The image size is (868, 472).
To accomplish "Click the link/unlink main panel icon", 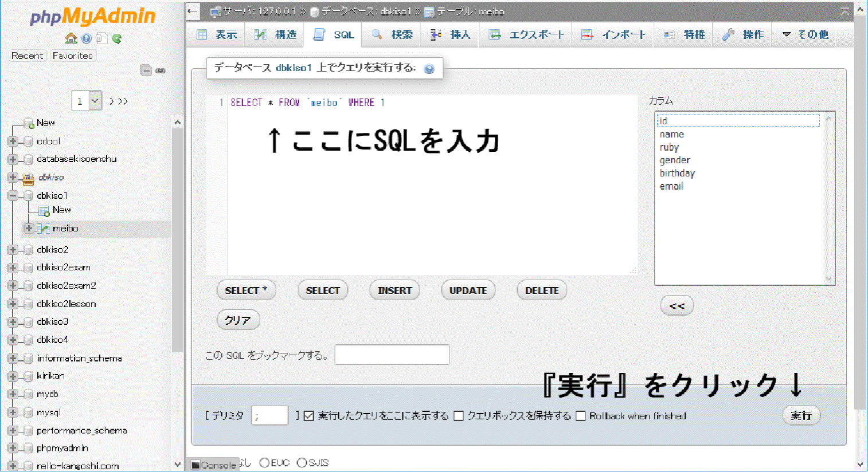I will point(161,70).
